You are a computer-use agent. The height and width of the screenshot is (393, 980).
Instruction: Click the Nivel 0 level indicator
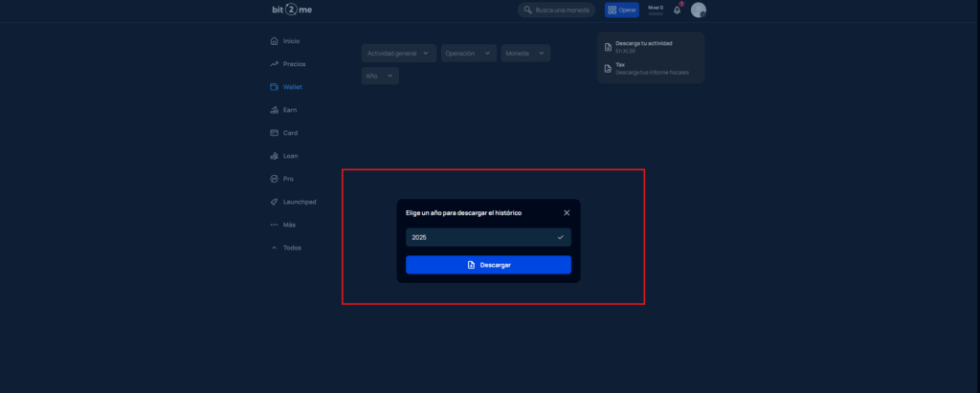tap(656, 10)
